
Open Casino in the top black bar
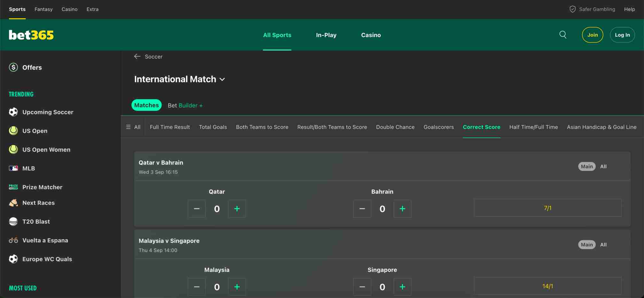pyautogui.click(x=69, y=9)
